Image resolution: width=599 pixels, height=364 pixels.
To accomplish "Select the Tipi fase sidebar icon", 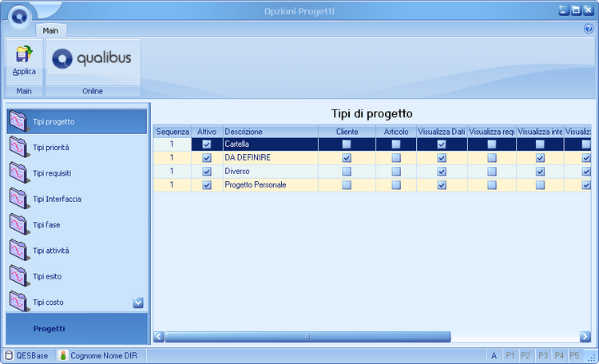I will [x=18, y=224].
